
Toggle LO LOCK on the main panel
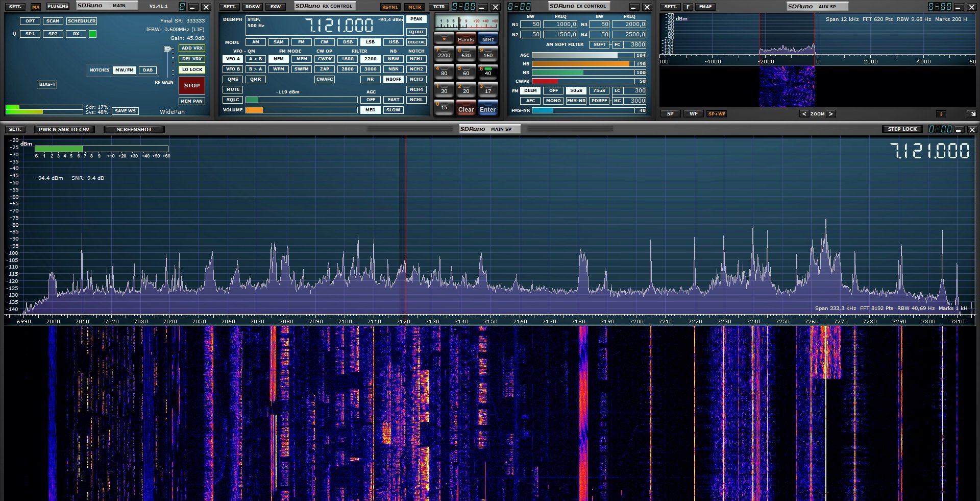pyautogui.click(x=192, y=69)
